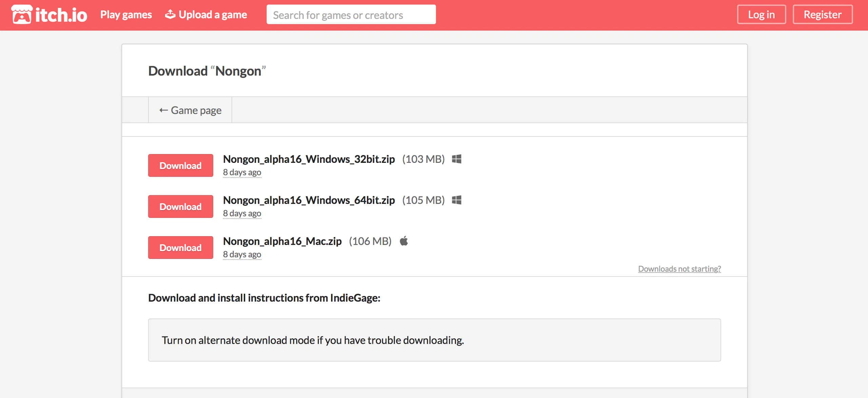The image size is (868, 398).
Task: Click the Windows icon beside the 64bit zip
Action: click(456, 200)
